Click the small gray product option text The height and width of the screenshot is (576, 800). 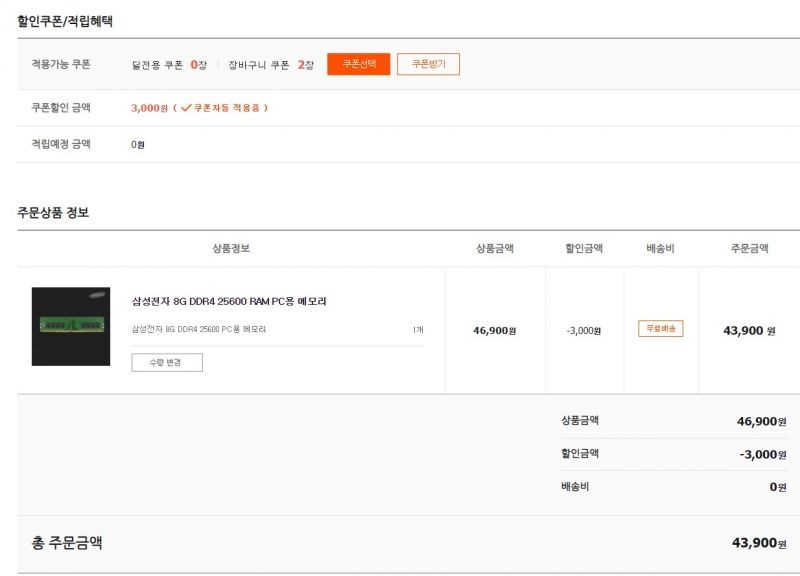pyautogui.click(x=198, y=330)
